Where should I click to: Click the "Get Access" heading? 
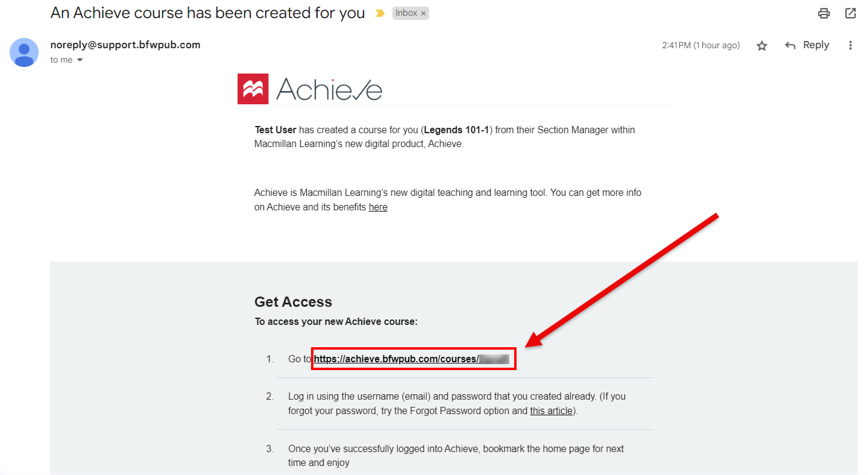click(293, 302)
